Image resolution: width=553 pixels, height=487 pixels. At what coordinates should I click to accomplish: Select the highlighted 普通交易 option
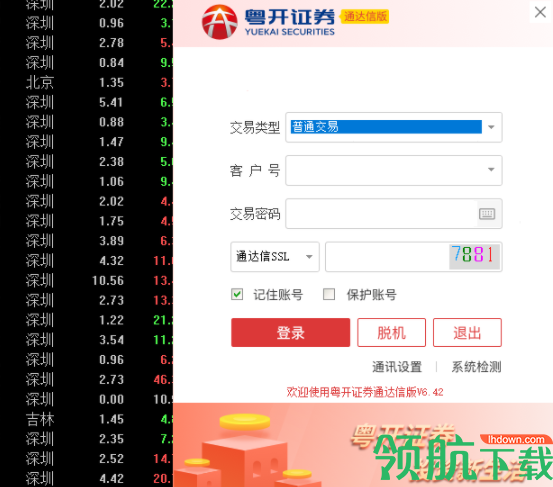[386, 127]
